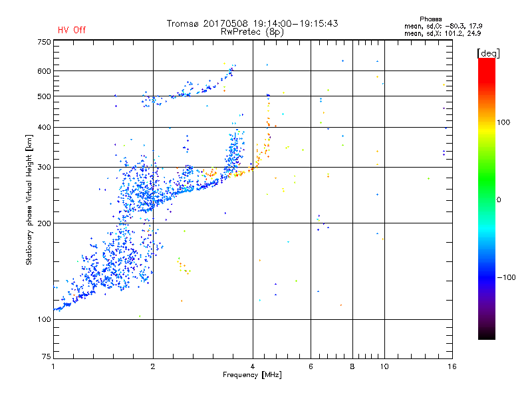Click the colorbar tick label '0'
This screenshot has width=532, height=399.
click(499, 200)
